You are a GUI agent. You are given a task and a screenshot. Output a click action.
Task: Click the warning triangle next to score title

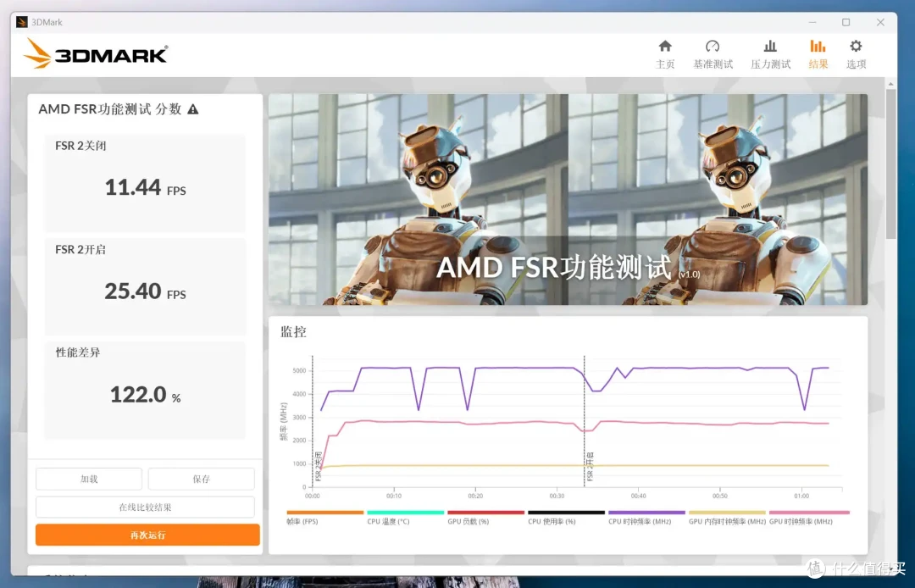click(x=192, y=109)
